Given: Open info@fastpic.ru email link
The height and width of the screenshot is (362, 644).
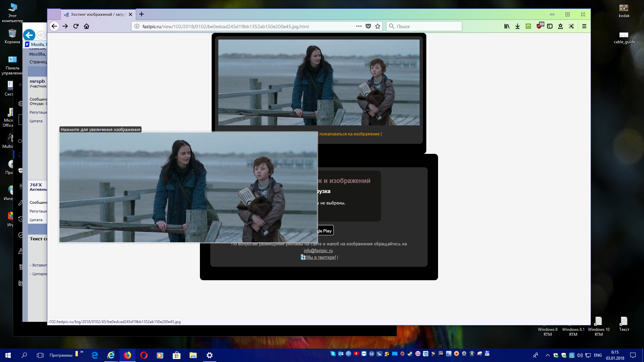Looking at the screenshot, I should click(318, 251).
